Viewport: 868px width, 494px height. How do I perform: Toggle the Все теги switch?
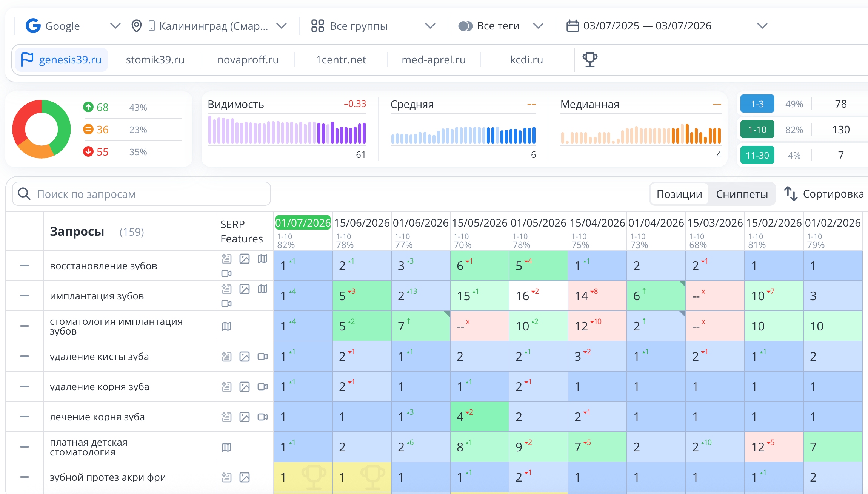pyautogui.click(x=465, y=26)
